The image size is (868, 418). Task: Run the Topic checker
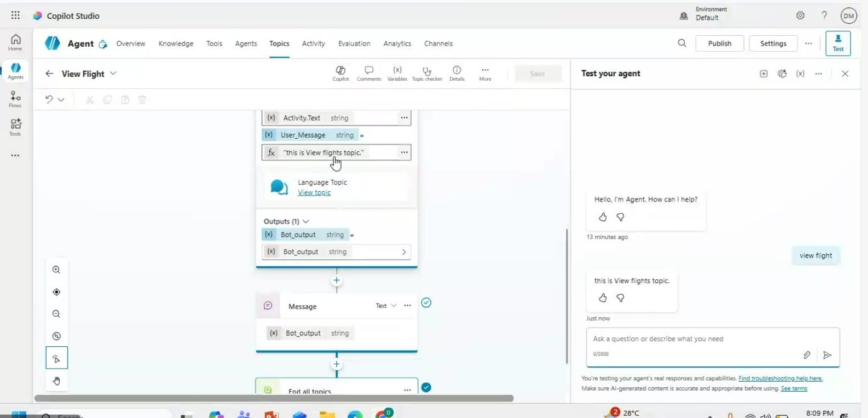click(427, 73)
